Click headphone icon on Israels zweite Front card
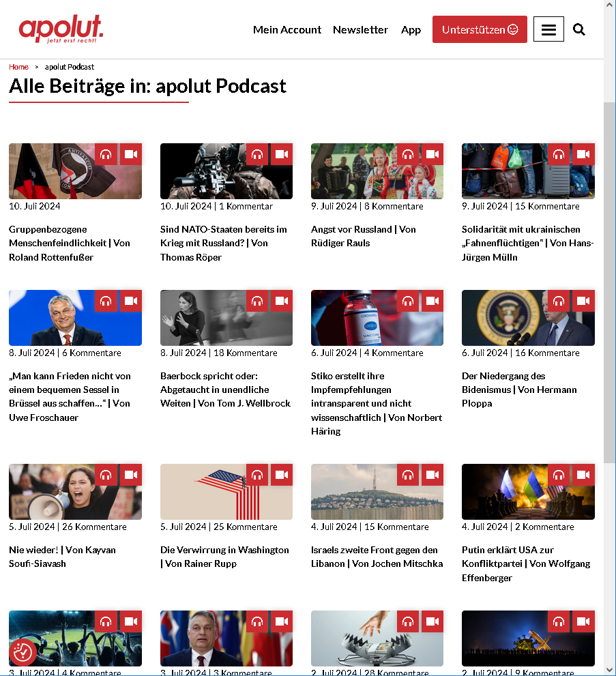The image size is (616, 676). (x=408, y=475)
